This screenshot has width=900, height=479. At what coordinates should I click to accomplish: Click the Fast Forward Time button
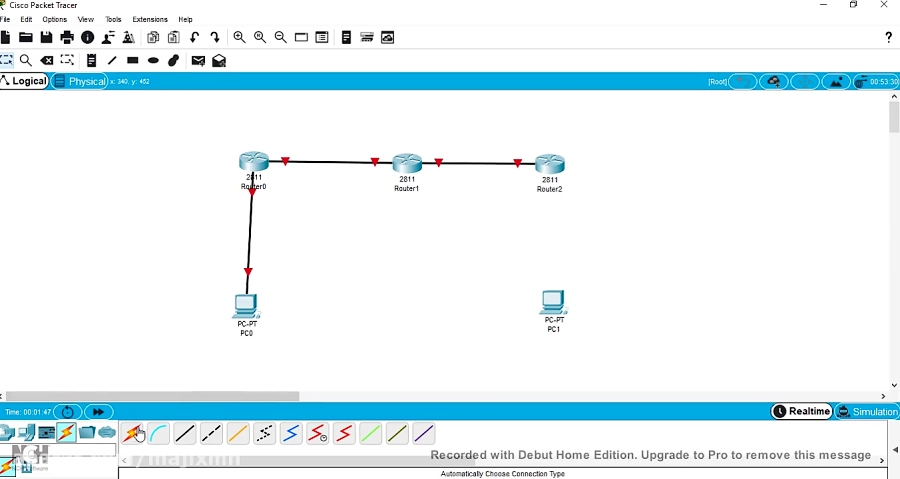coord(98,412)
